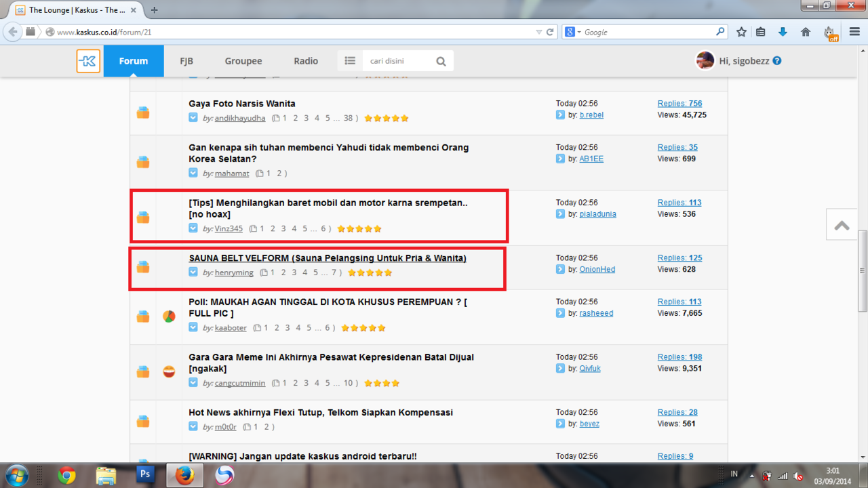Click the help question mark icon
The image size is (868, 488).
coord(777,60)
